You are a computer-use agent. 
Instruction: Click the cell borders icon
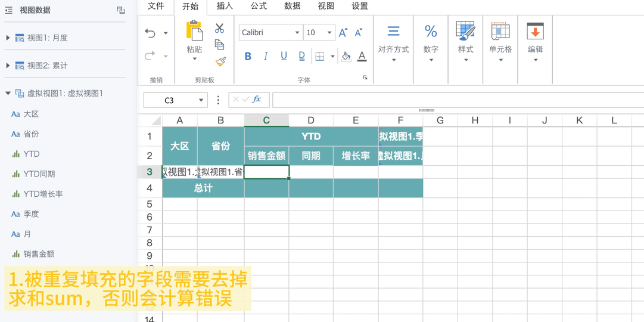click(x=320, y=56)
